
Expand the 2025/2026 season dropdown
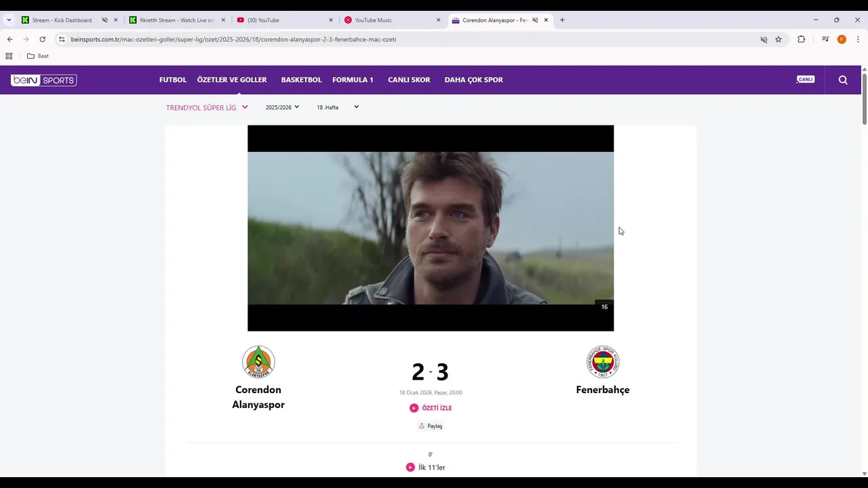[x=282, y=107]
